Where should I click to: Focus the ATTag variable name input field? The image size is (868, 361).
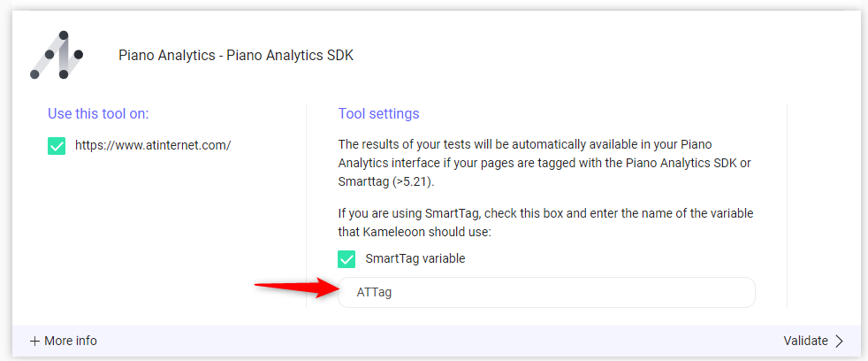546,292
